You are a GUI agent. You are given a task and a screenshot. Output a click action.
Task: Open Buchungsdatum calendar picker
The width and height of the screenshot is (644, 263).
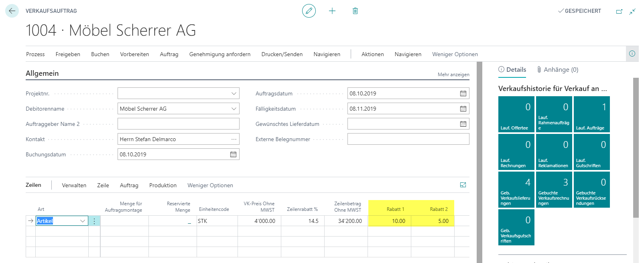pyautogui.click(x=233, y=154)
